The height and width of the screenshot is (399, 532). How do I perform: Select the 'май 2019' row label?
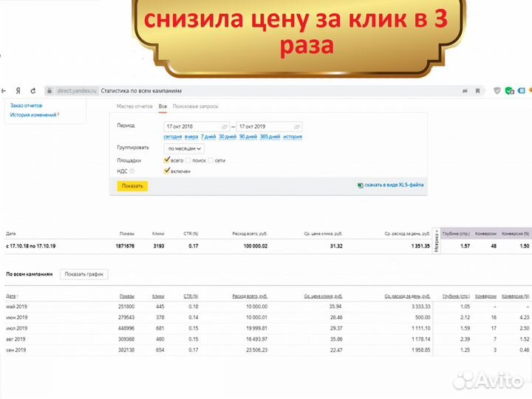16,307
